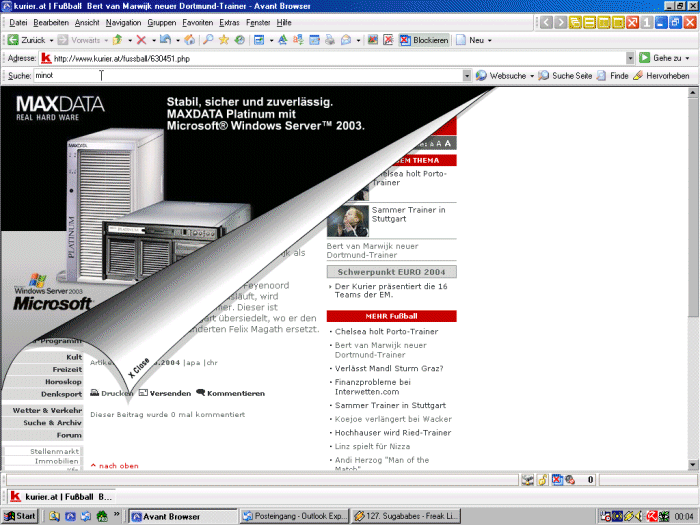Open the Zurück history dropdown arrow

pyautogui.click(x=51, y=40)
